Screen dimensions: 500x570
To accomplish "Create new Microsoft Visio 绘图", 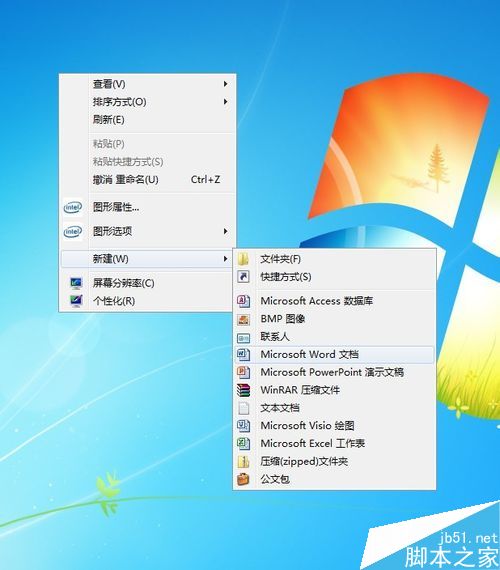I will click(x=334, y=425).
